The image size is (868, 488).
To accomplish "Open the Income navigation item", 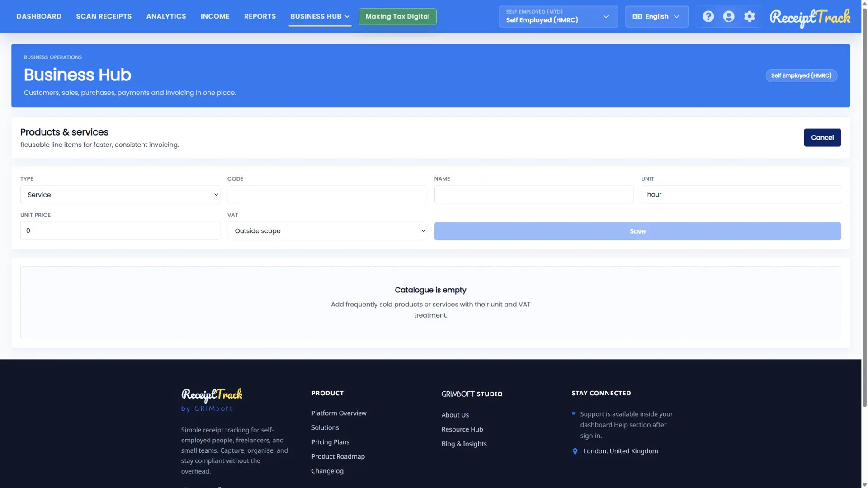I will (215, 16).
